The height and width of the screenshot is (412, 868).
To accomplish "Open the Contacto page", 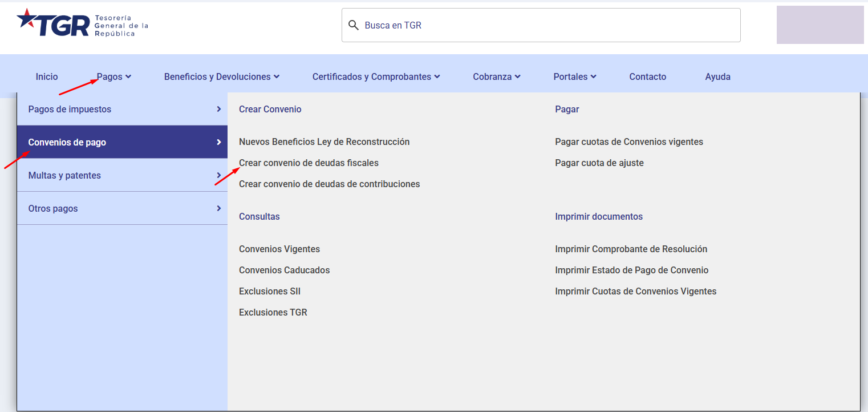I will pyautogui.click(x=648, y=76).
